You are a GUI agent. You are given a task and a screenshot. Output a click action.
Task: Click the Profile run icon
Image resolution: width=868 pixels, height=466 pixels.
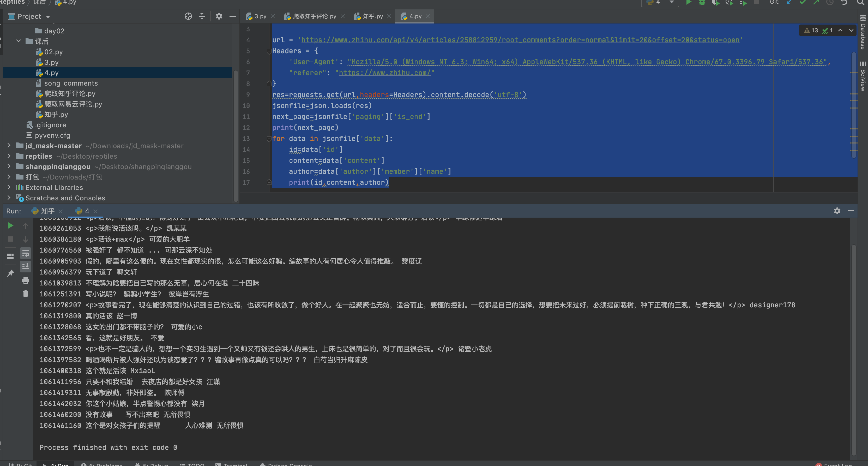729,2
